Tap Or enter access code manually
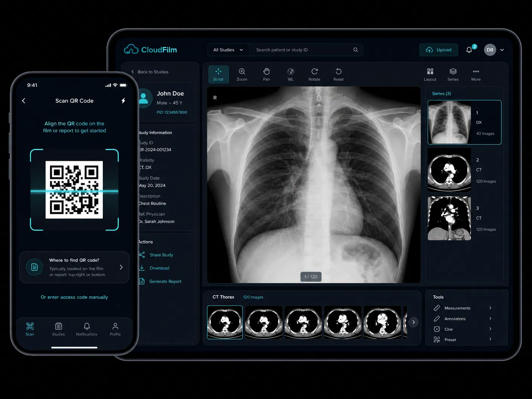The height and width of the screenshot is (399, 532). click(x=74, y=297)
